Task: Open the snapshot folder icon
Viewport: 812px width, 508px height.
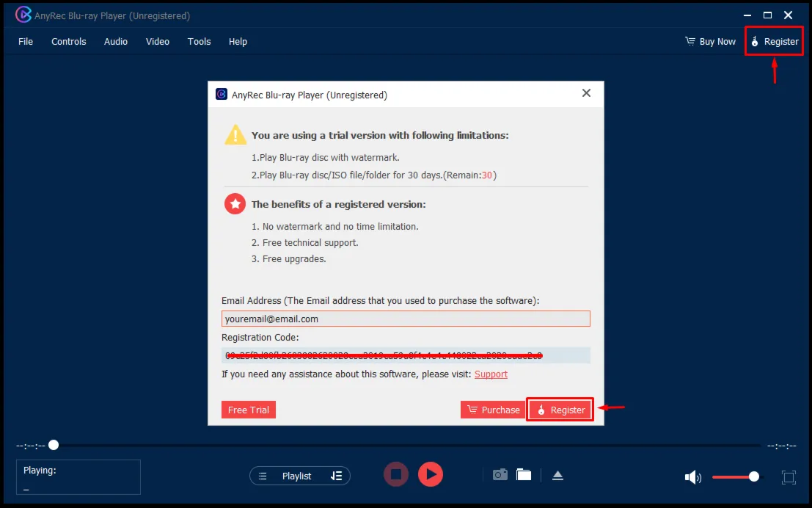Action: tap(524, 474)
